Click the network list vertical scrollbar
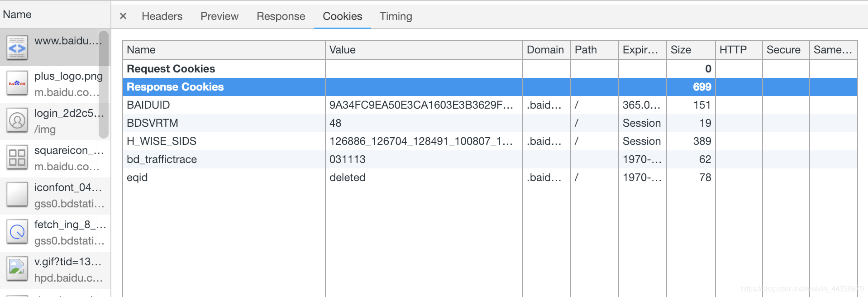Viewport: 868px width, 297px height. [x=104, y=84]
